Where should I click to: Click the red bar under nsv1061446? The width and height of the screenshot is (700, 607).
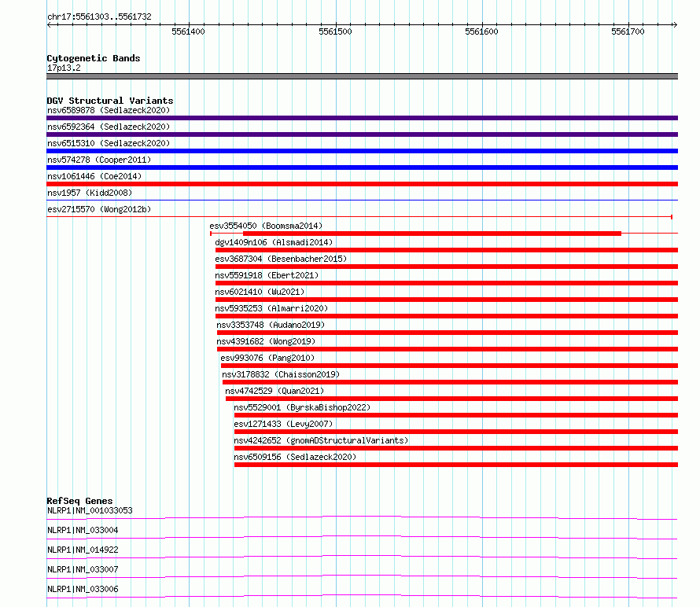click(362, 184)
